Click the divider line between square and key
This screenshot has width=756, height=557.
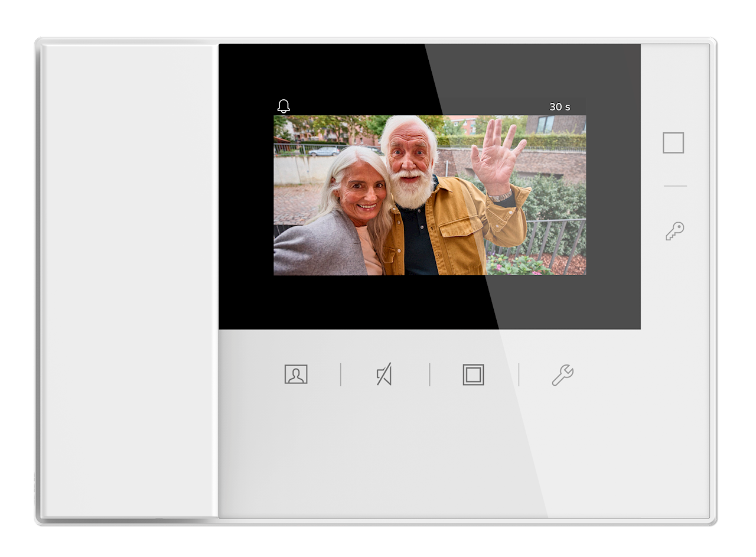(x=674, y=186)
